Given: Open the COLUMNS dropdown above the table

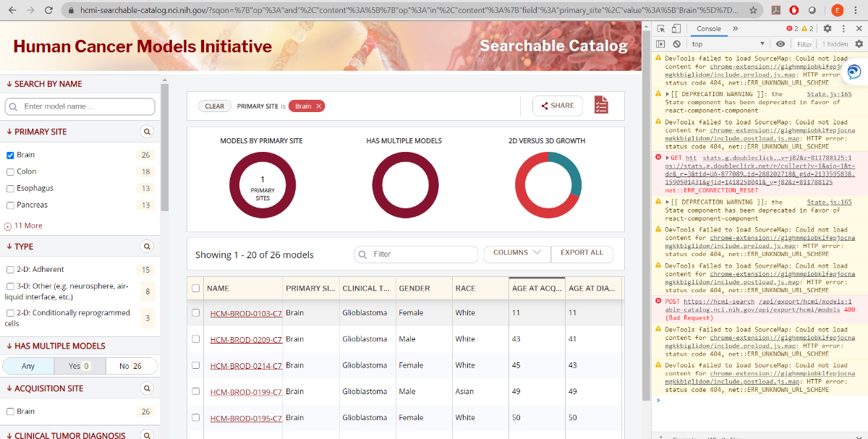Looking at the screenshot, I should [516, 254].
